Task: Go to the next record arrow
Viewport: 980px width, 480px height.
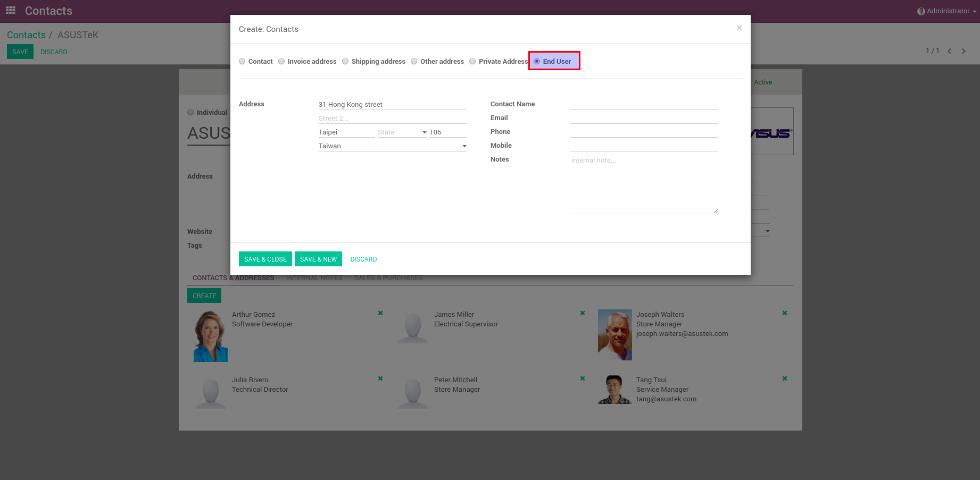Action: click(x=964, y=51)
